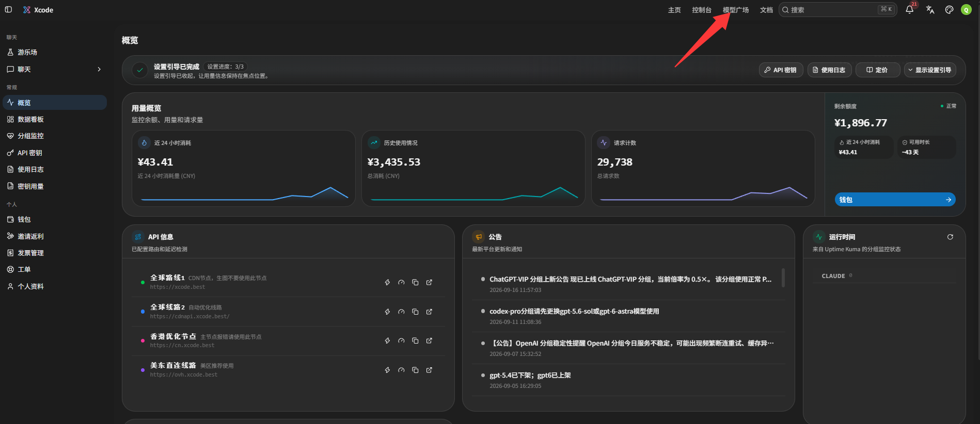Click the 定价 button

coord(878,70)
